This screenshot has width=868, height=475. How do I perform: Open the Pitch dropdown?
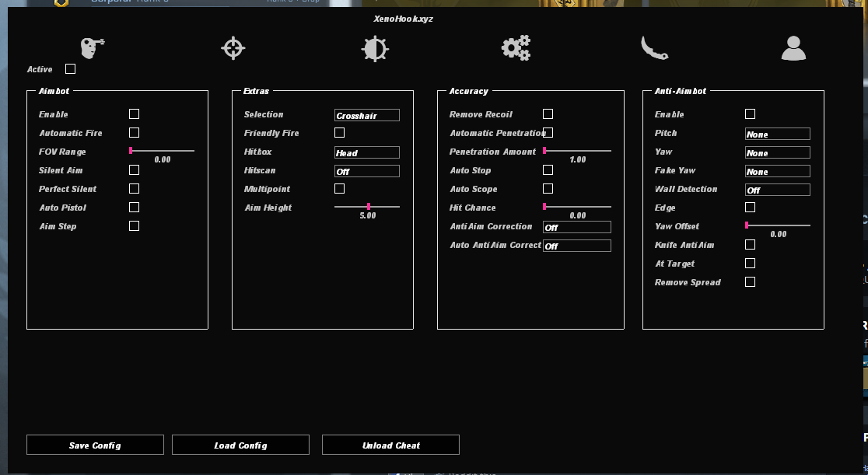coord(777,134)
